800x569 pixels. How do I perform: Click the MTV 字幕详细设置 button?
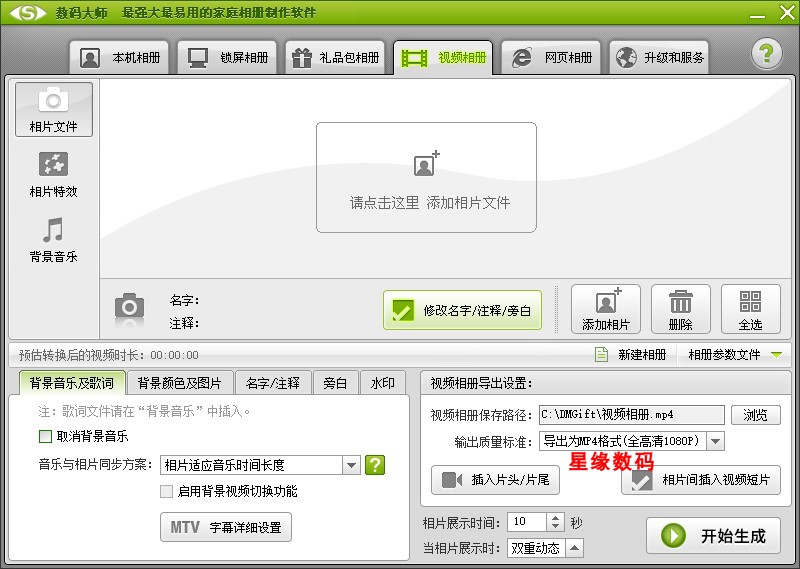226,527
